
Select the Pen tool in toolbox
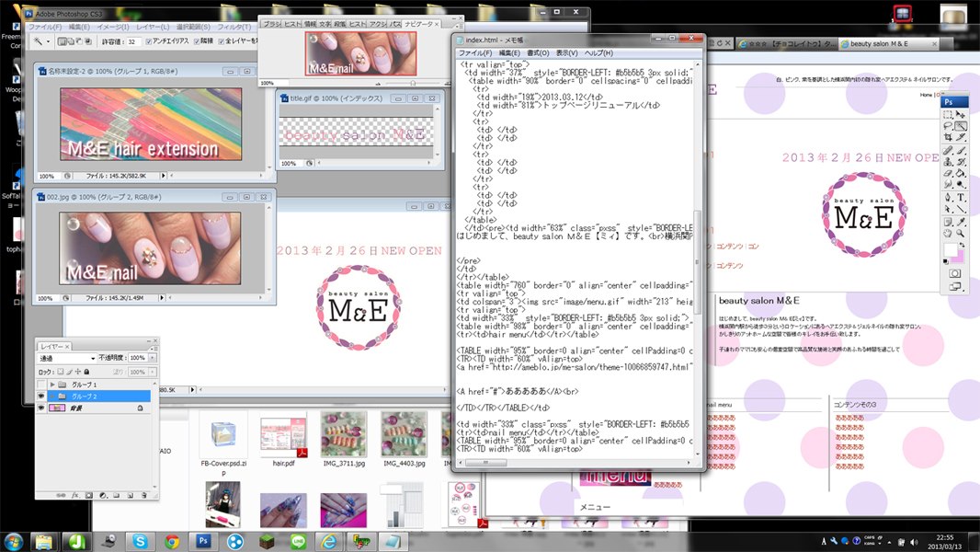click(948, 198)
